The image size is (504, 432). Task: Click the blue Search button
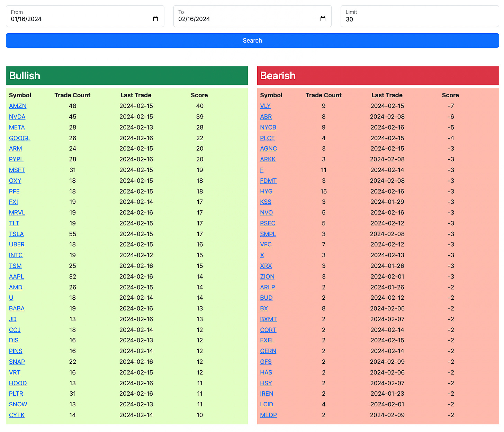(252, 41)
